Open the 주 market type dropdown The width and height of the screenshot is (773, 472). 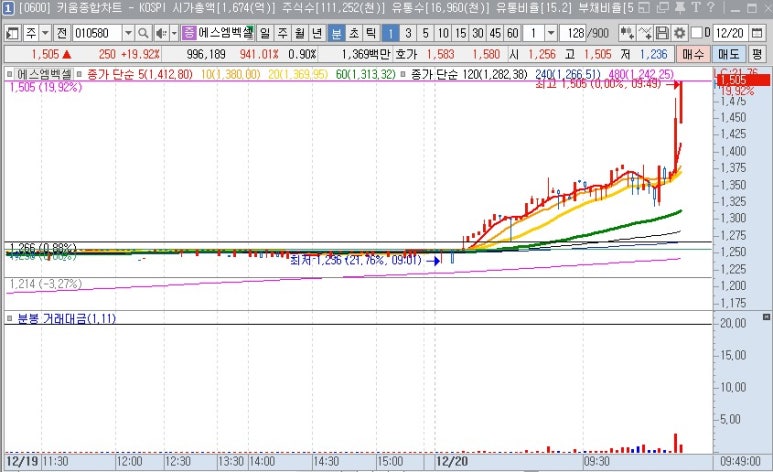[45, 34]
